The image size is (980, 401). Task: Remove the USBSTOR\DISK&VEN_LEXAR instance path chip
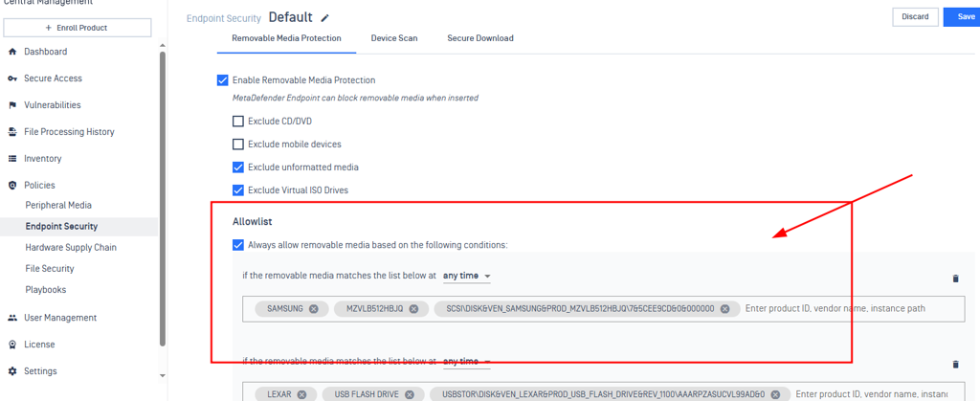tap(775, 394)
